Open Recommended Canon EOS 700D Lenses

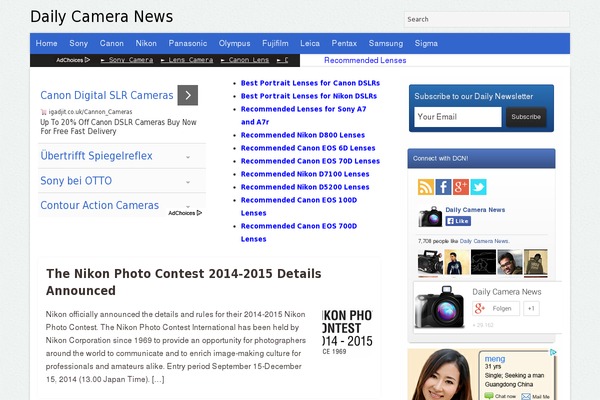point(299,233)
